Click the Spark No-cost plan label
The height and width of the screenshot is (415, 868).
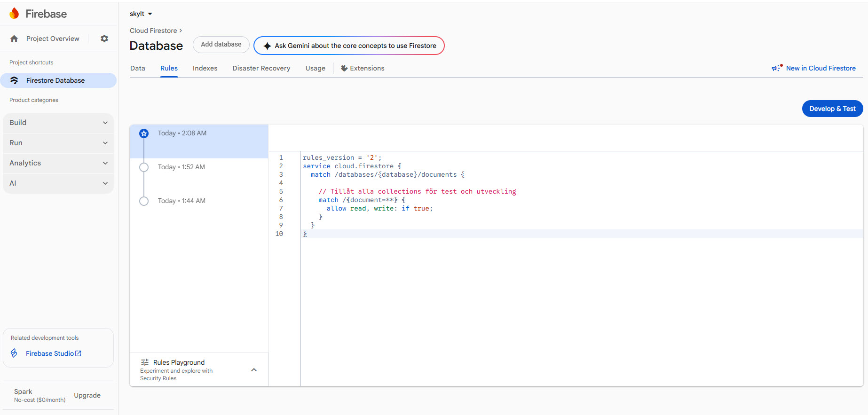pyautogui.click(x=39, y=396)
